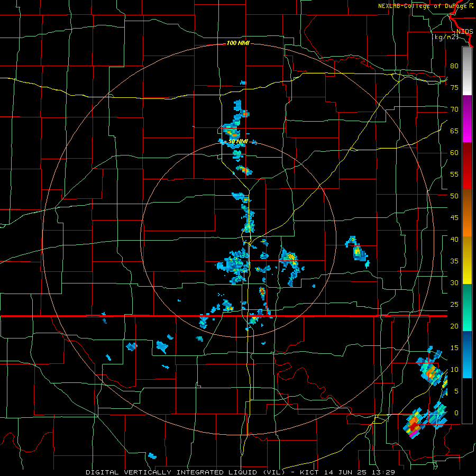
Task: Click the 50 NMI range ring label
Action: coord(238,141)
